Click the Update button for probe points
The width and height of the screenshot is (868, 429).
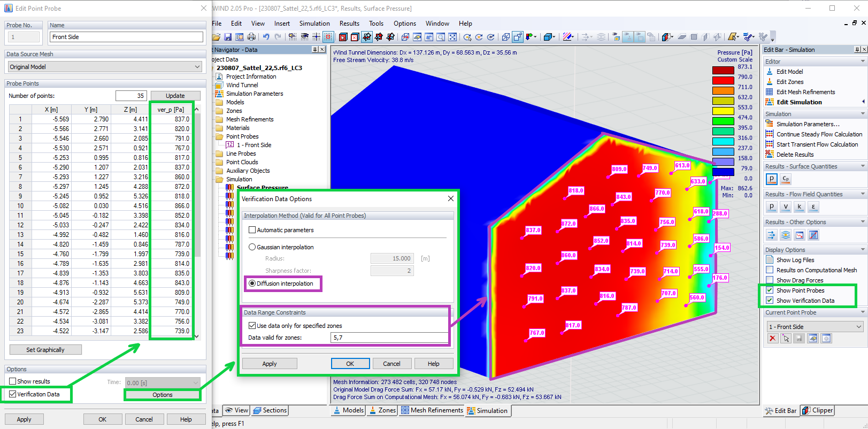pos(175,96)
